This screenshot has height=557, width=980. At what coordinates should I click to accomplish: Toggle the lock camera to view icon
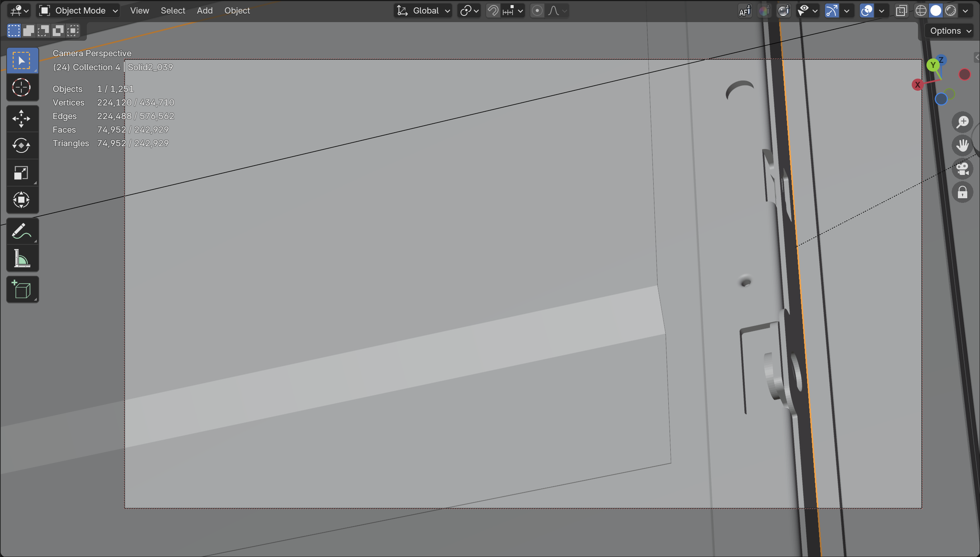coord(962,192)
